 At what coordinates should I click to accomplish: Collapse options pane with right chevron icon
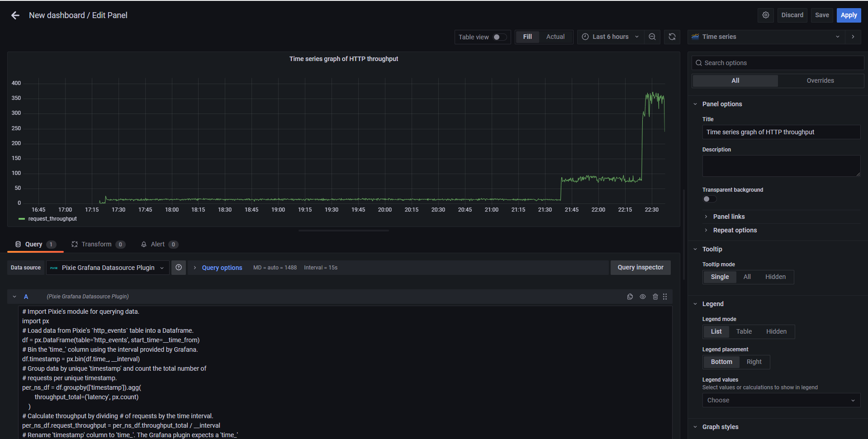[x=853, y=37]
